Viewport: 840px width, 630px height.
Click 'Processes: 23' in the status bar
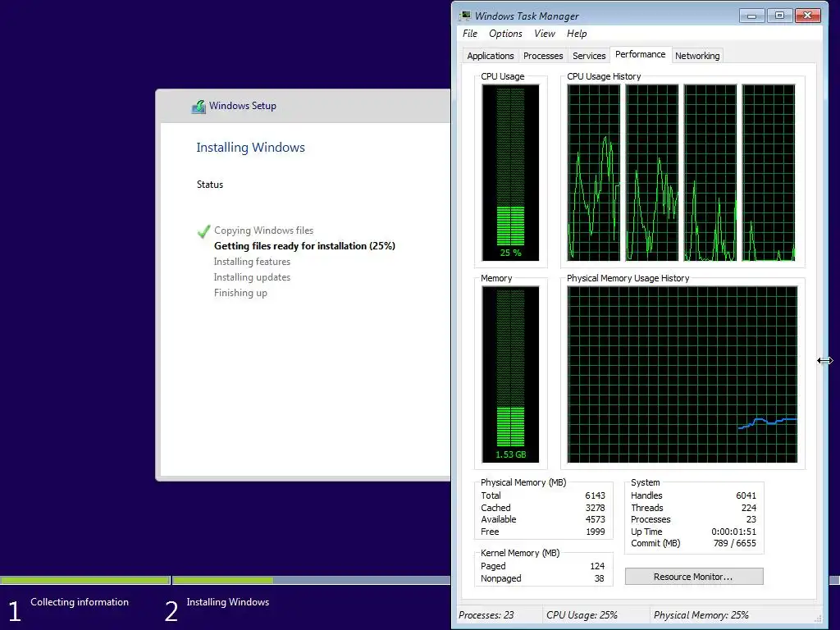[486, 615]
